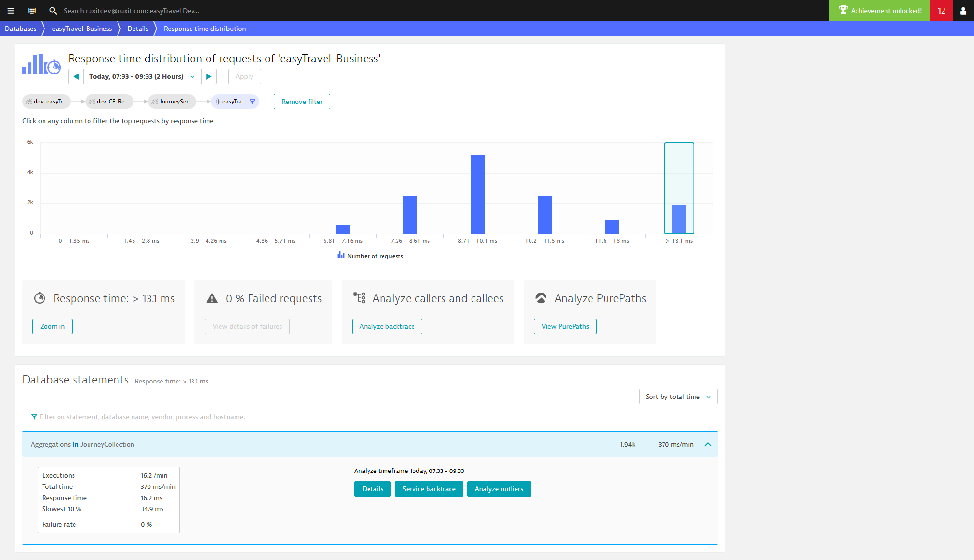Click the PurePaths icon
Screen dimensions: 974x560
pos(541,298)
